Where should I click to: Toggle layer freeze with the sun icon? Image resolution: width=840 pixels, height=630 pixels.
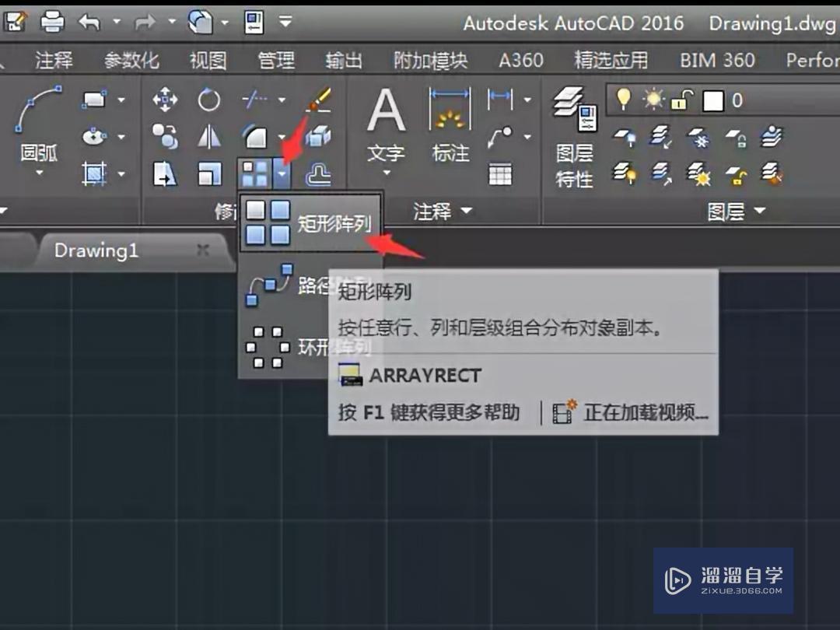coord(652,100)
